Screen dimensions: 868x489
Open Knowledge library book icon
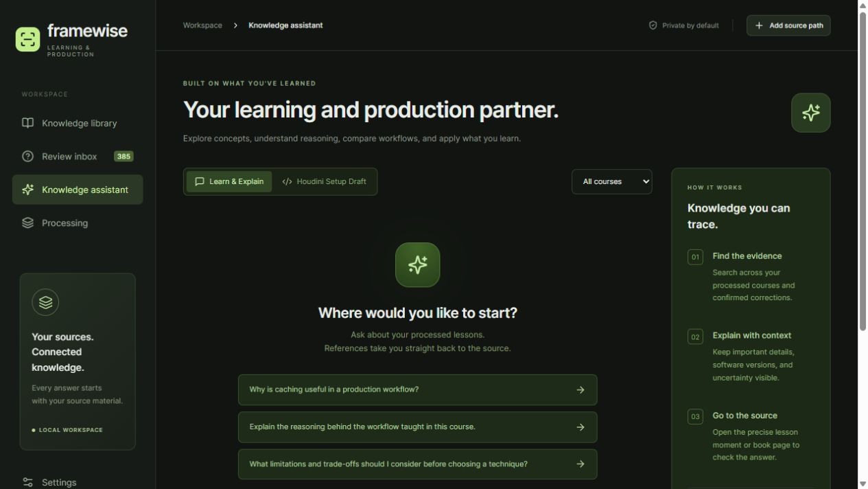tap(27, 123)
